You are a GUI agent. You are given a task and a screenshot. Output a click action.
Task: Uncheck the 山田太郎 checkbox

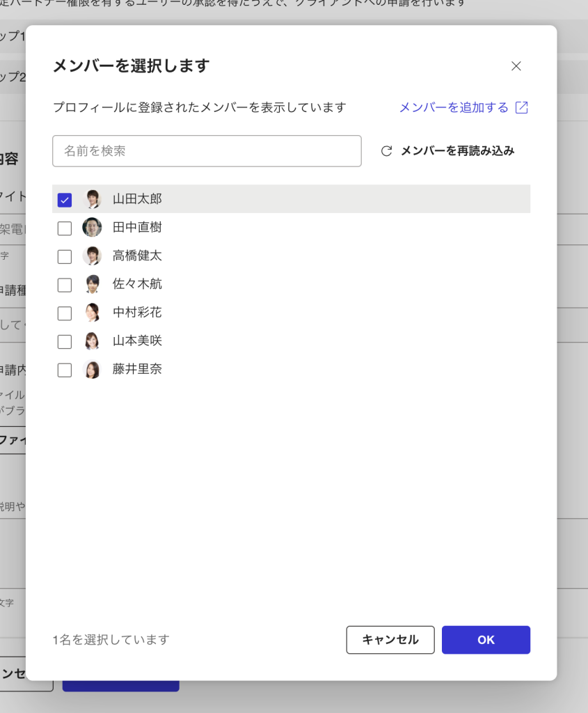[x=65, y=200]
